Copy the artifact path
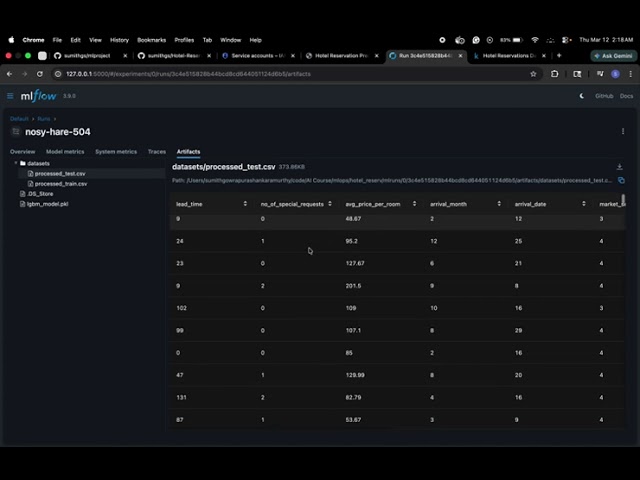Screen dimensions: 640x480 pyautogui.click(x=621, y=180)
